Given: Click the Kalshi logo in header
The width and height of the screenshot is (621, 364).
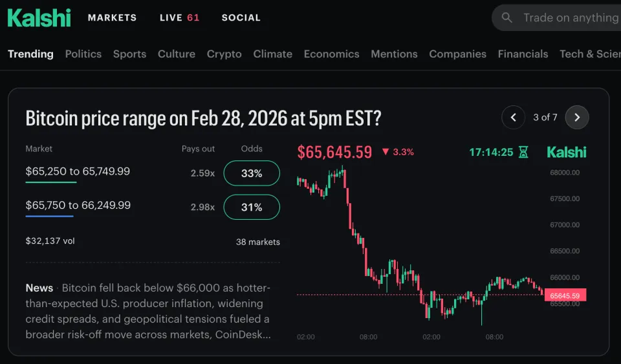Looking at the screenshot, I should pyautogui.click(x=39, y=17).
